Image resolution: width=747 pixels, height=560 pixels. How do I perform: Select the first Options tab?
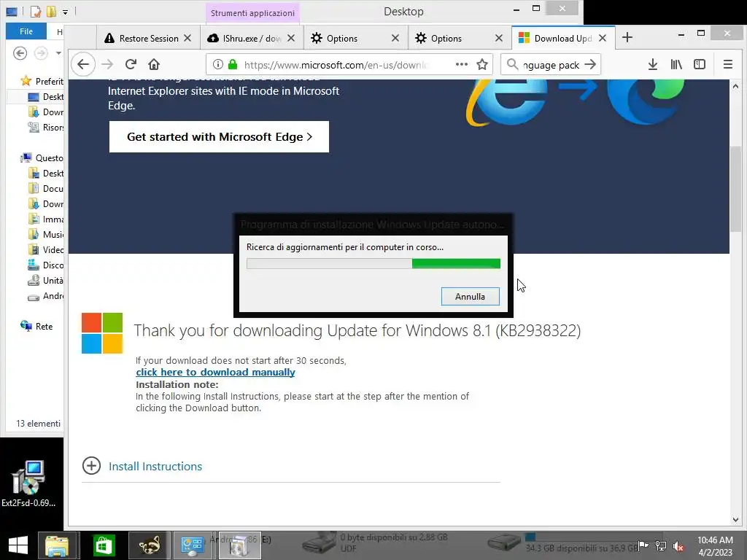pos(355,38)
